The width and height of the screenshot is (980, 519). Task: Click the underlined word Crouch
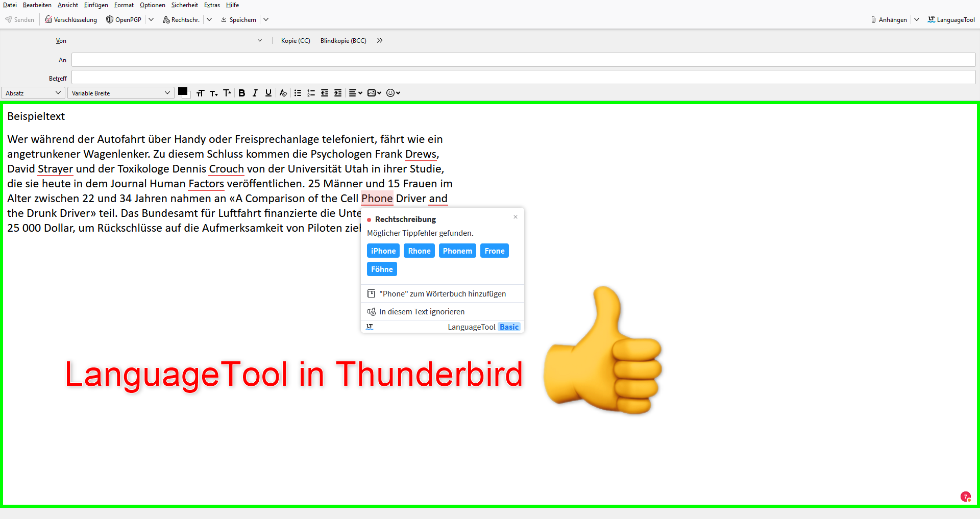tap(226, 169)
